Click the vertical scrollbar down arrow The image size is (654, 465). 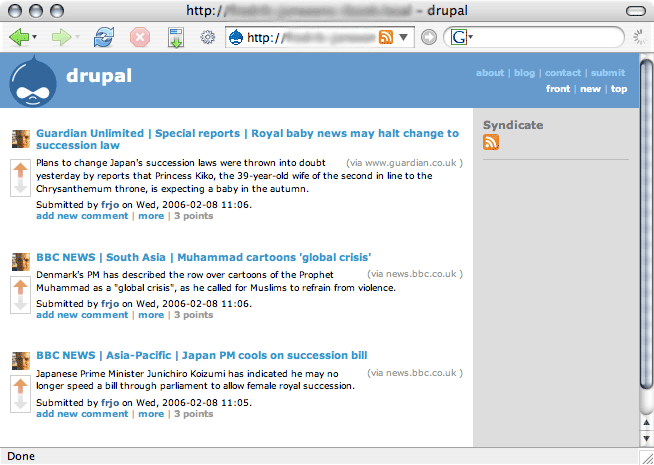pos(645,439)
